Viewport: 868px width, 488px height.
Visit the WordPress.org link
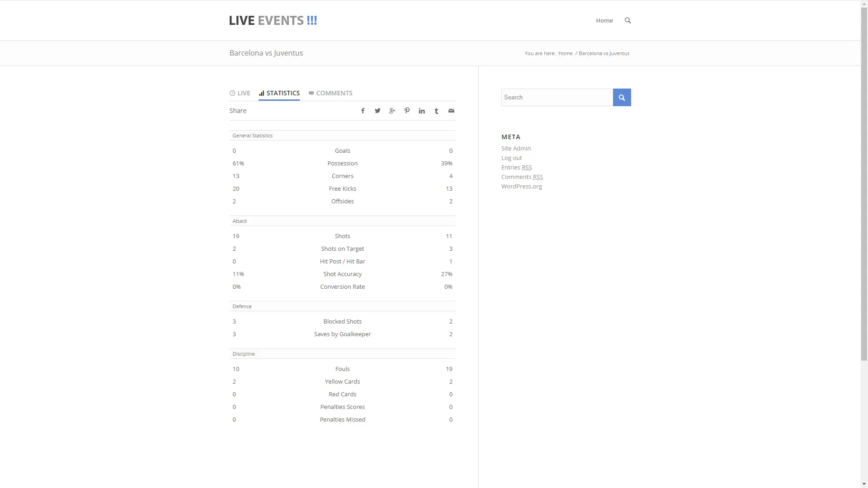pyautogui.click(x=521, y=186)
